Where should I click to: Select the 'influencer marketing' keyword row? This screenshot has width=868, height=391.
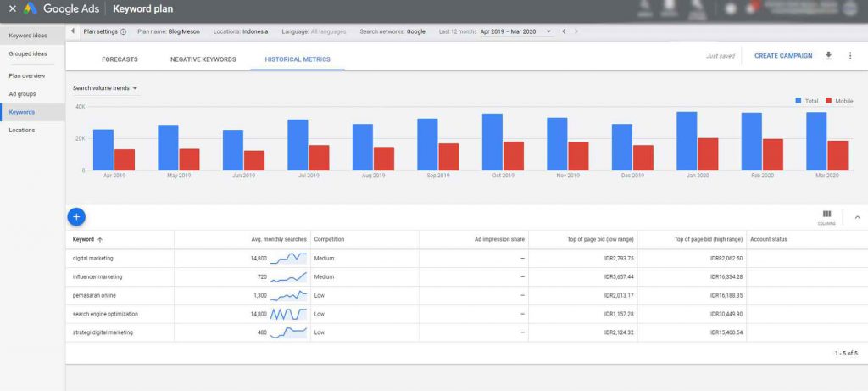pos(467,276)
